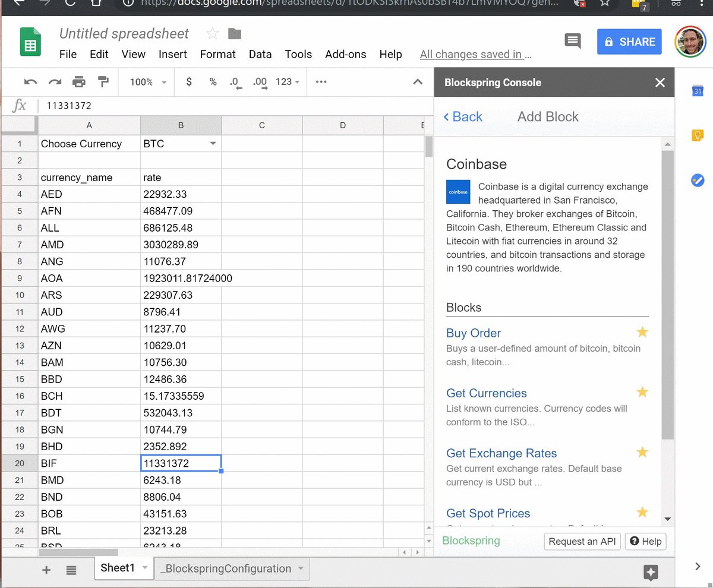Open _BlockspringConfiguration tab options arrow
Screen dimensions: 713x588
(301, 569)
